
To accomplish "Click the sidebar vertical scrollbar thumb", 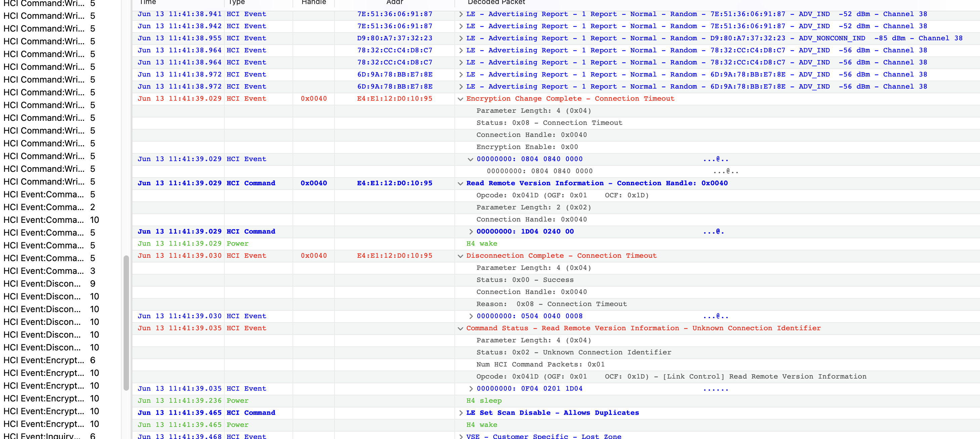I will click(126, 323).
